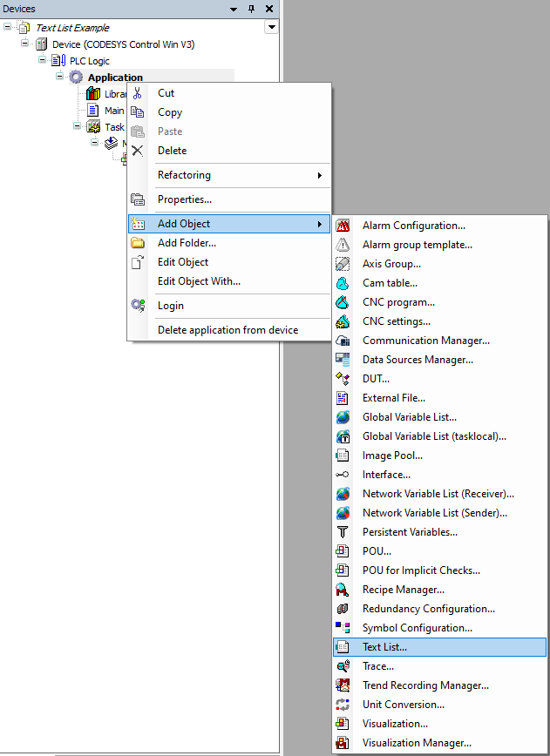Viewport: 550px width, 756px height.
Task: Select Text List from the Add Object submenu
Action: (439, 647)
